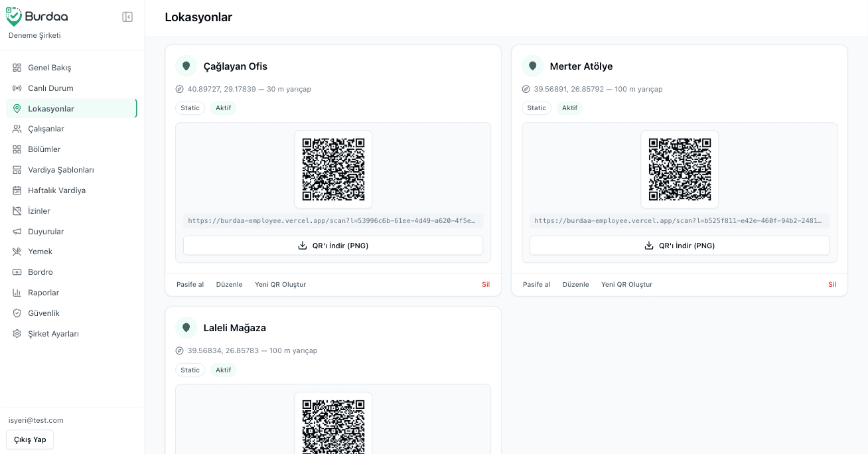Click the Şirket Ayarları gear icon
The height and width of the screenshot is (454, 868).
(17, 334)
